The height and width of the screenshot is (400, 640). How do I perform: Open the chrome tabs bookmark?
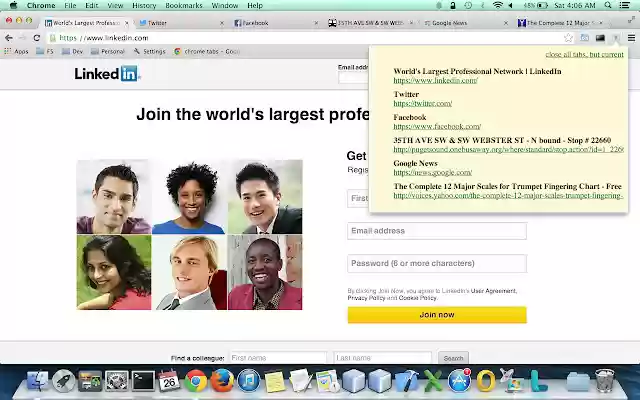(207, 51)
